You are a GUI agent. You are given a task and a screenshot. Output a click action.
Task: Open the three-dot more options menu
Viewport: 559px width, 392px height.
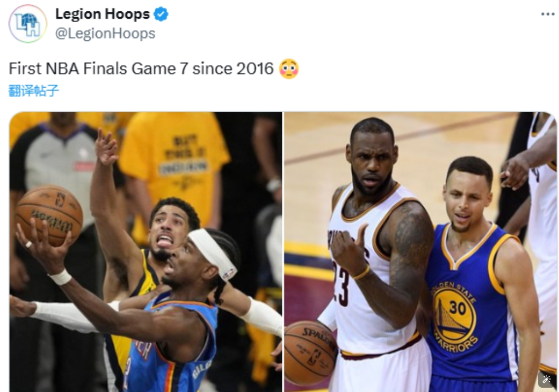pos(548,14)
